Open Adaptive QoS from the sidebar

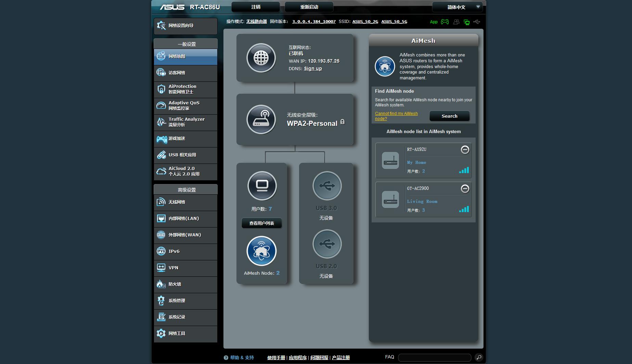pos(185,106)
